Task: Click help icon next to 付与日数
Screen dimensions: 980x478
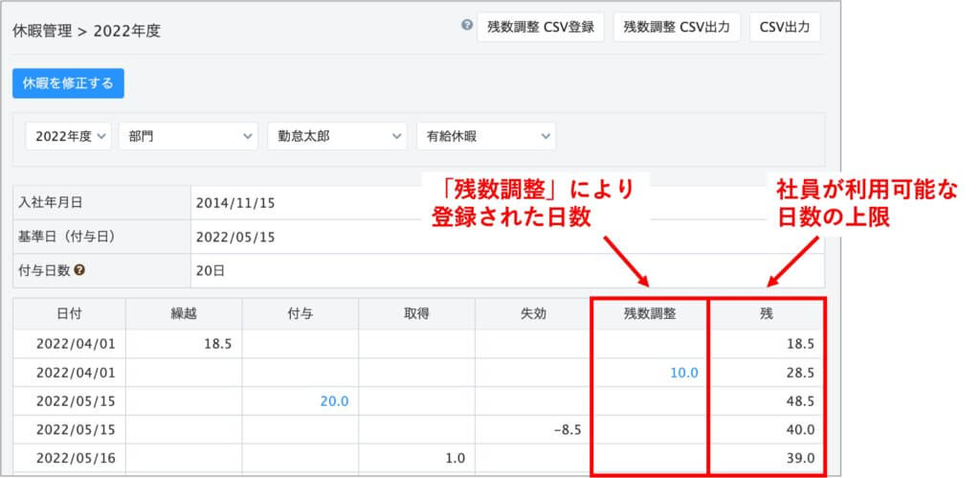Action: pos(79,270)
